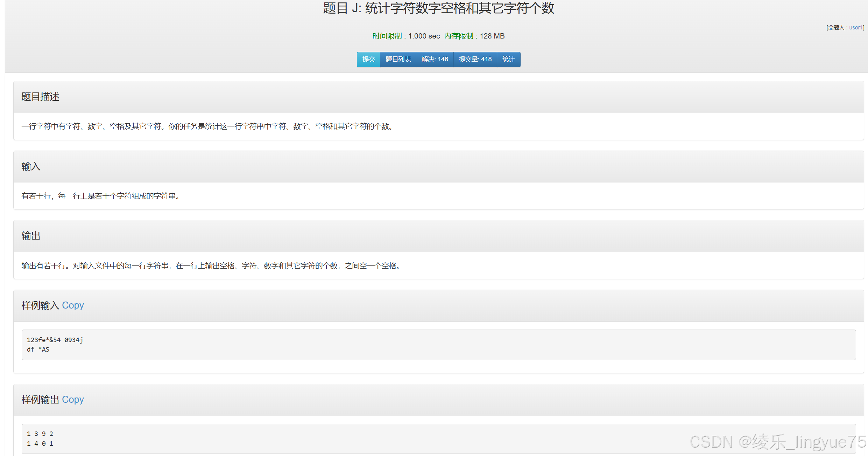The image size is (868, 456).
Task: Click the 题目描述 section heading
Action: pyautogui.click(x=40, y=97)
